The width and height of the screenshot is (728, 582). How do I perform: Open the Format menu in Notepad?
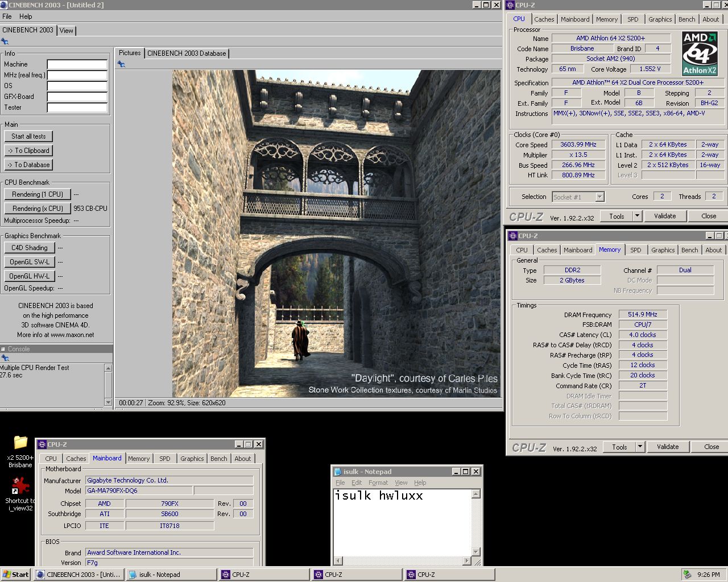pos(378,483)
